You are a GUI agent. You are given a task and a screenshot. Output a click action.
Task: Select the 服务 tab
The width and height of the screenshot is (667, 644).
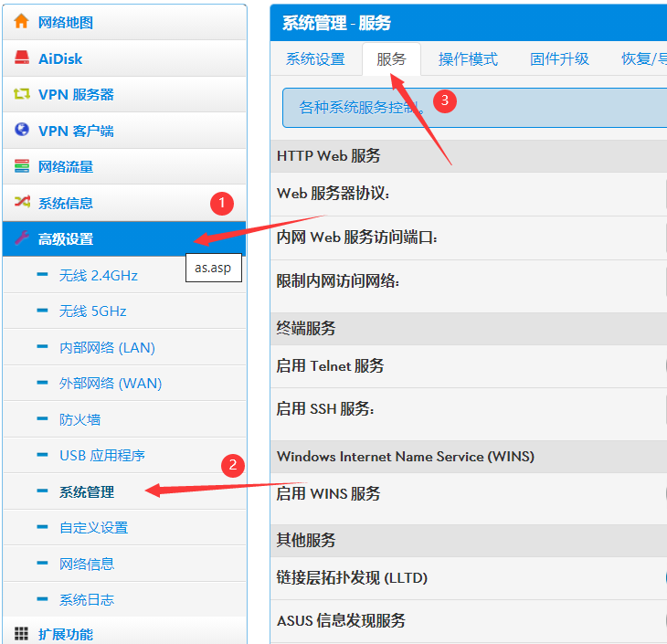pos(391,58)
